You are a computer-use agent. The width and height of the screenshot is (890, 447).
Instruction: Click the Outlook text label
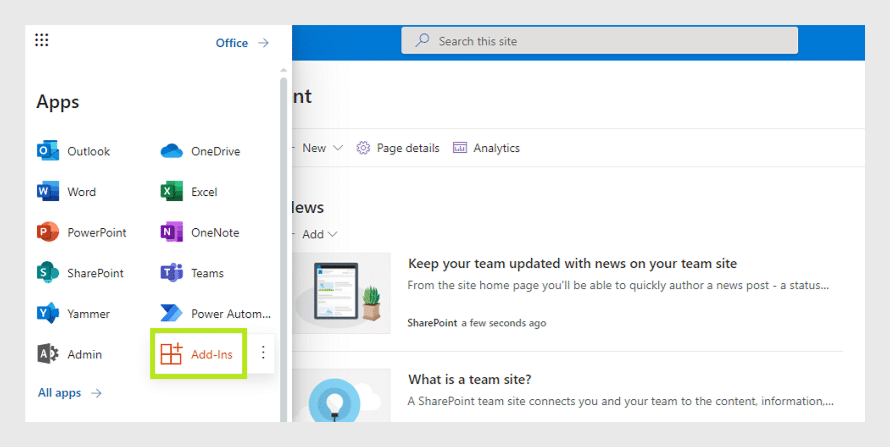pos(89,151)
